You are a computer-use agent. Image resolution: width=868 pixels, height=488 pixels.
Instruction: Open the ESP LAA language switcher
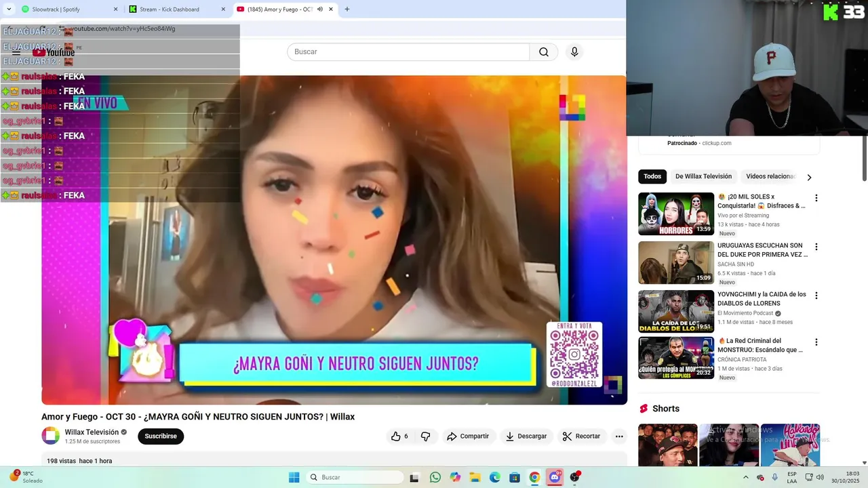tap(792, 477)
